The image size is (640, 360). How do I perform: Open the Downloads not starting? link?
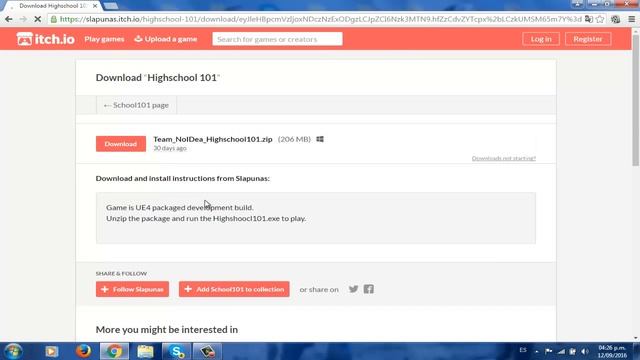(504, 158)
